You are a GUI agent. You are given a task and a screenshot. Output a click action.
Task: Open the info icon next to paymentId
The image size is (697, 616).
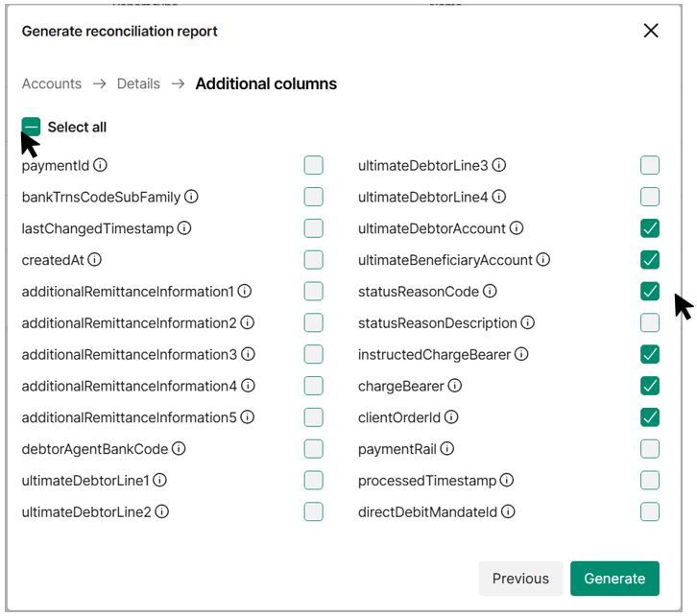tap(100, 165)
